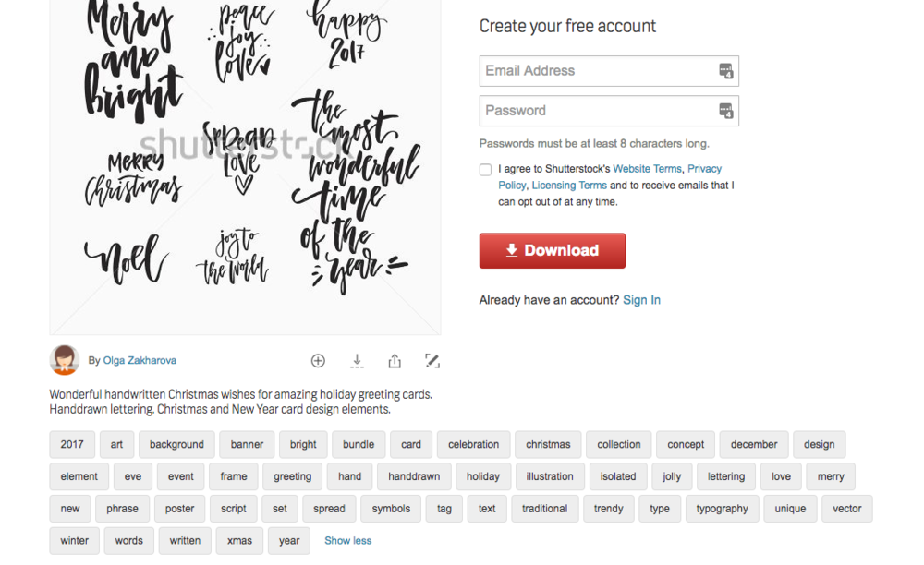Click the add to collection plus icon

click(318, 361)
